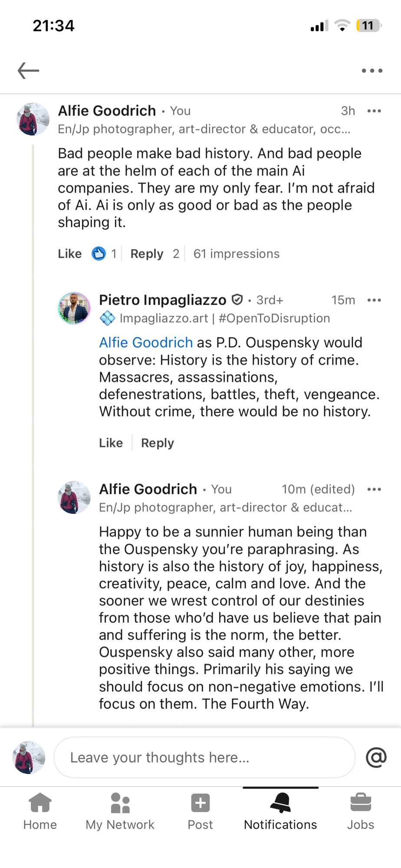Tap the back arrow icon
The image size is (401, 868).
[28, 70]
